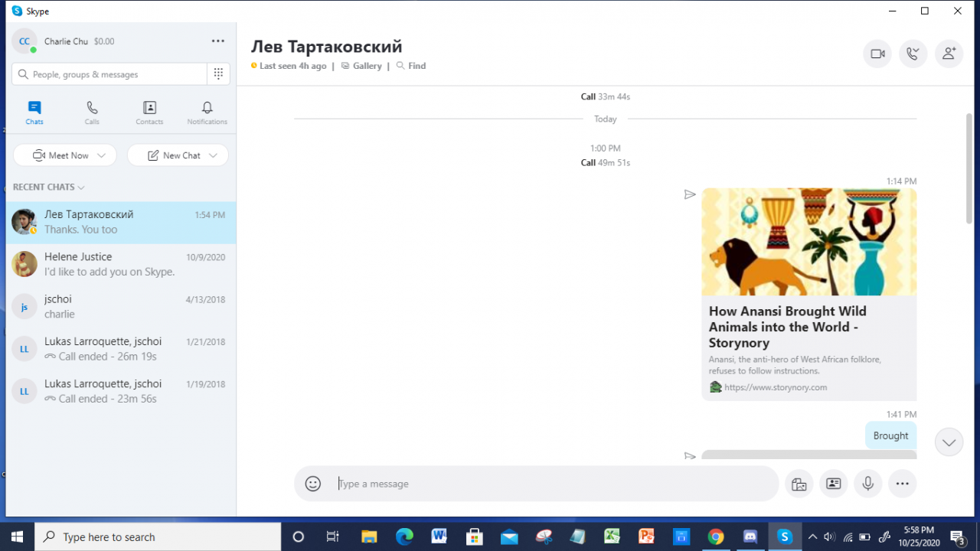Open Charlie Chu's profile avatar

pyautogui.click(x=24, y=41)
